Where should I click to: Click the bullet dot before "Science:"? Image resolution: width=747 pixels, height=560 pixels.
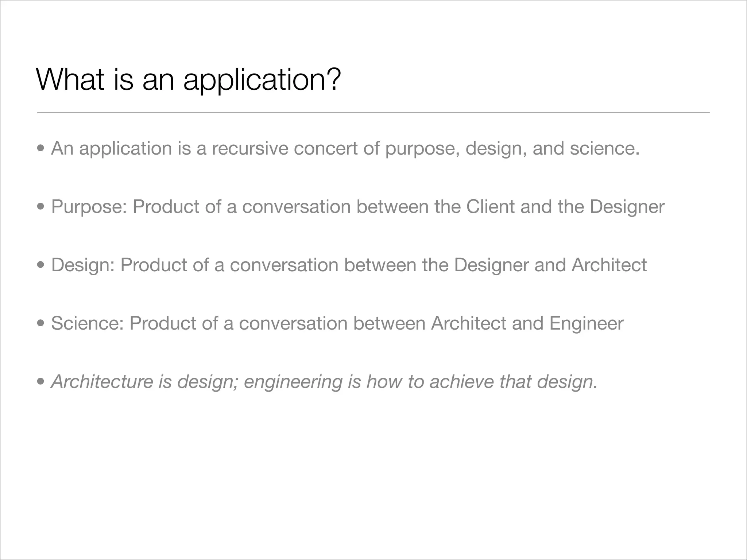tap(41, 324)
